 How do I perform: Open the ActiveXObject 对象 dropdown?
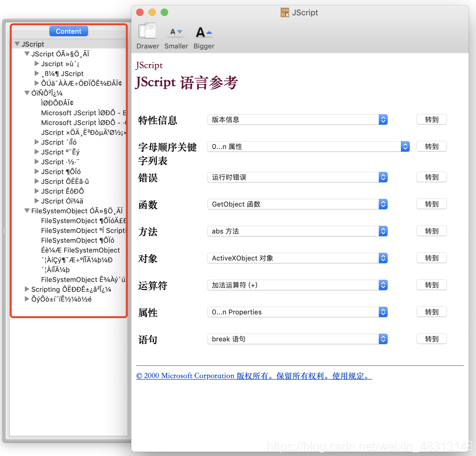[x=297, y=258]
